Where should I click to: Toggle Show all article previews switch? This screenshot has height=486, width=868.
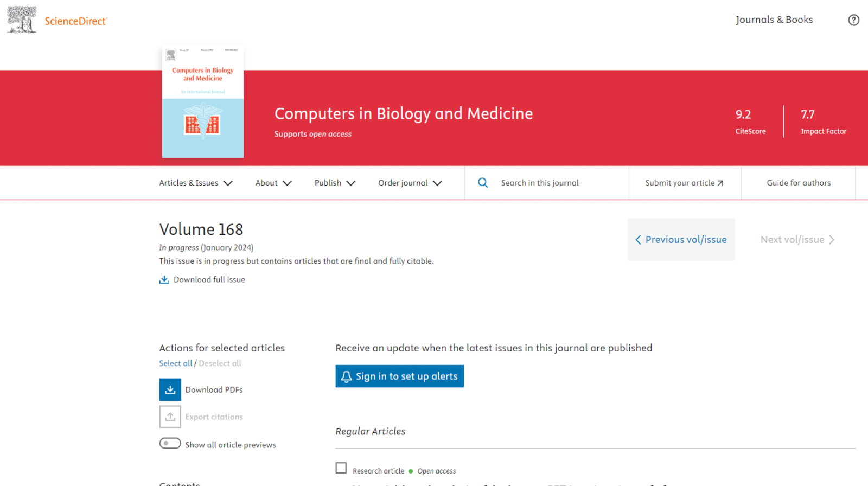170,443
